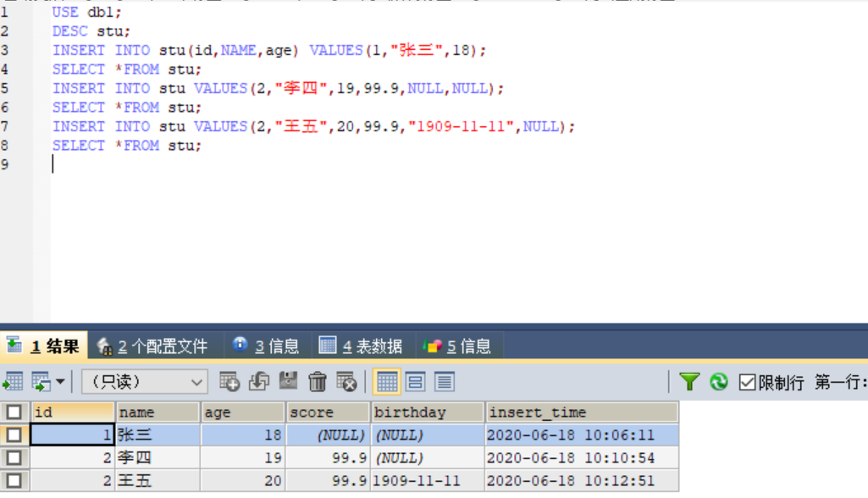Image resolution: width=868 pixels, height=498 pixels.
Task: Select the 99.9 score cell of 李四
Action: pyautogui.click(x=328, y=457)
